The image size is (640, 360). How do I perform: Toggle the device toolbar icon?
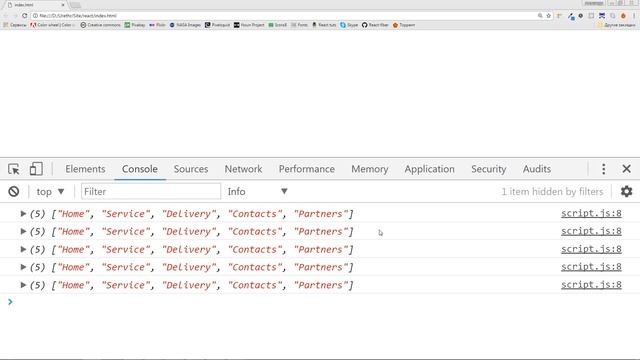pos(36,169)
